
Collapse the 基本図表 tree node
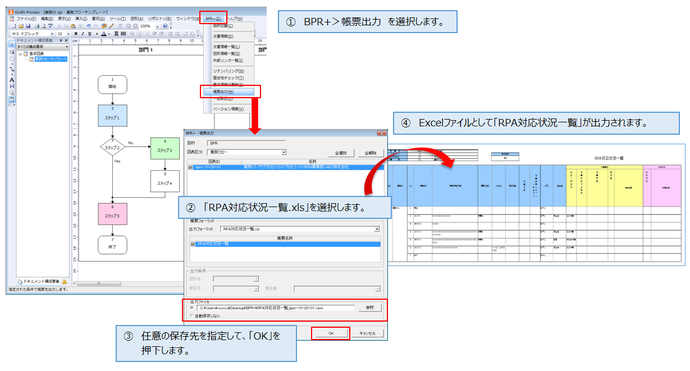pos(20,53)
